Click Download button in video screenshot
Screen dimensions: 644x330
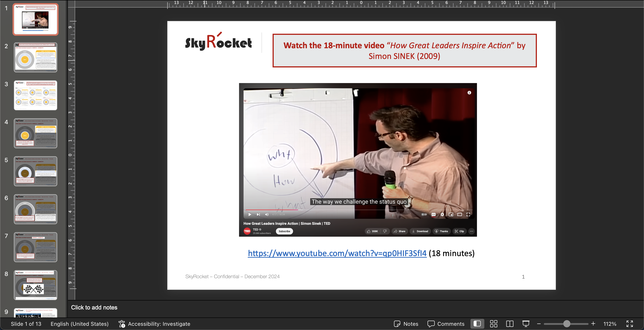click(x=420, y=231)
